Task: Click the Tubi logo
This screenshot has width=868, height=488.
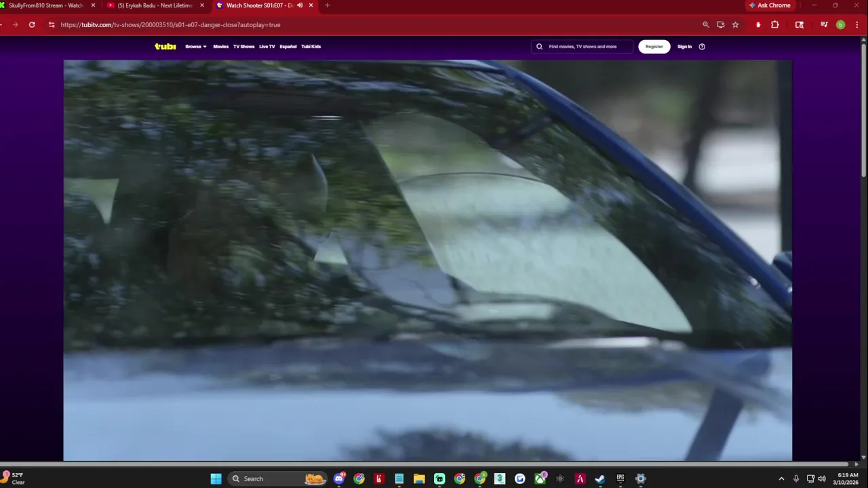Action: pyautogui.click(x=165, y=47)
